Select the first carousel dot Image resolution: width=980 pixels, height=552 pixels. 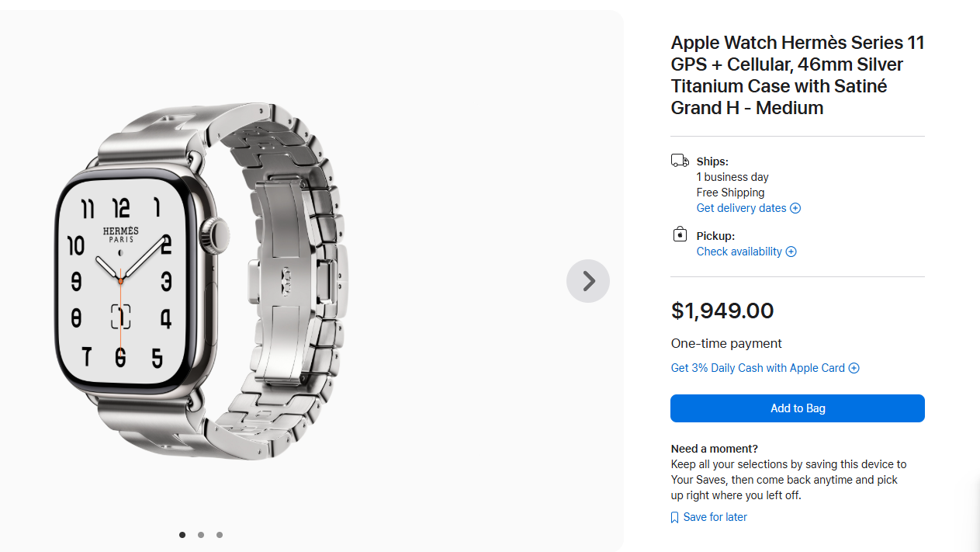(182, 535)
